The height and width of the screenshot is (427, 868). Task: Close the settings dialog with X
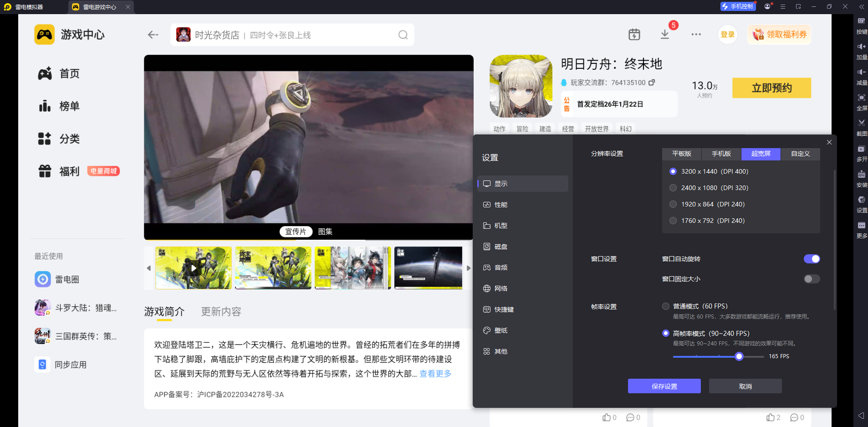(x=829, y=142)
